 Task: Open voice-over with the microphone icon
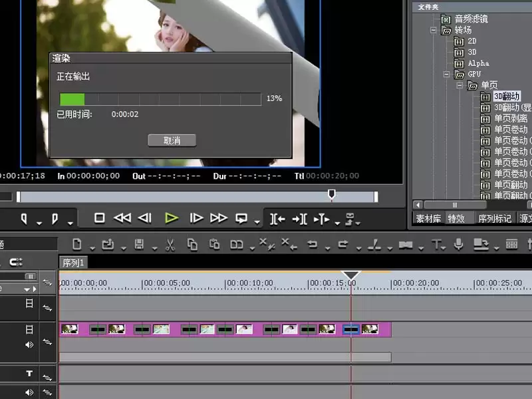point(458,244)
